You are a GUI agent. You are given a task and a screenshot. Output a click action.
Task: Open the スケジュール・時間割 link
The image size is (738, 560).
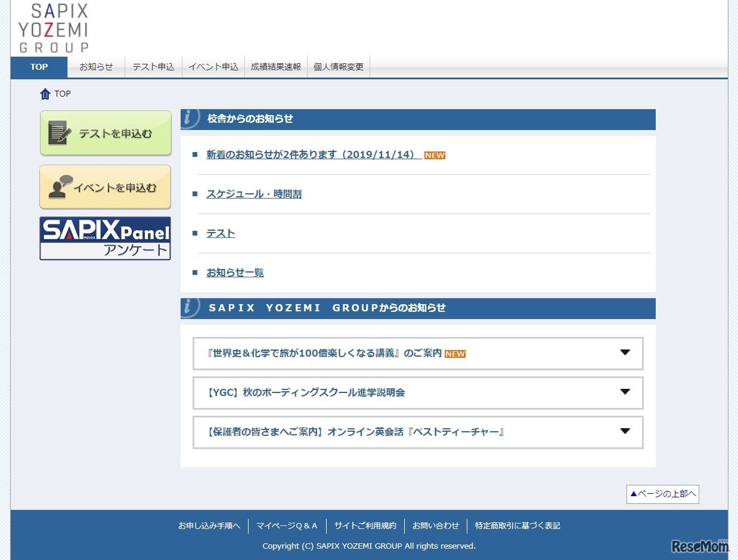coord(254,194)
